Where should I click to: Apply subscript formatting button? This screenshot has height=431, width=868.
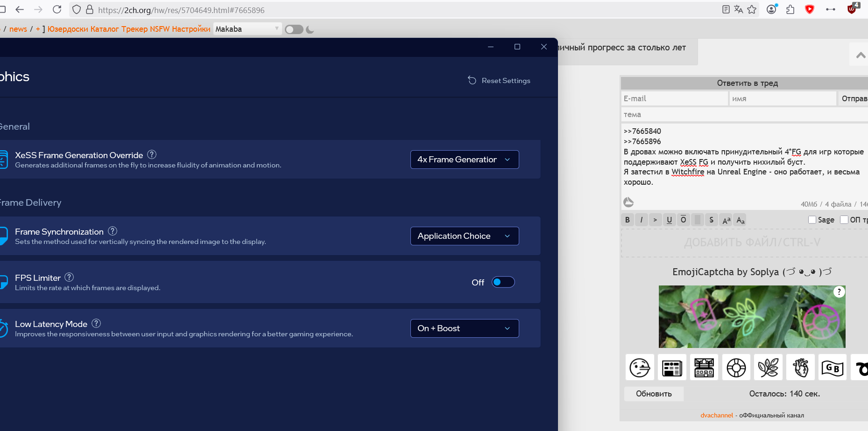click(x=740, y=220)
